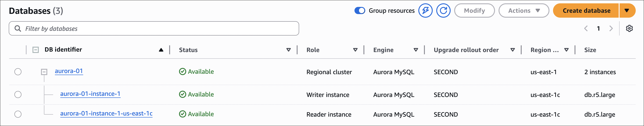Click the Create database button

(x=586, y=10)
